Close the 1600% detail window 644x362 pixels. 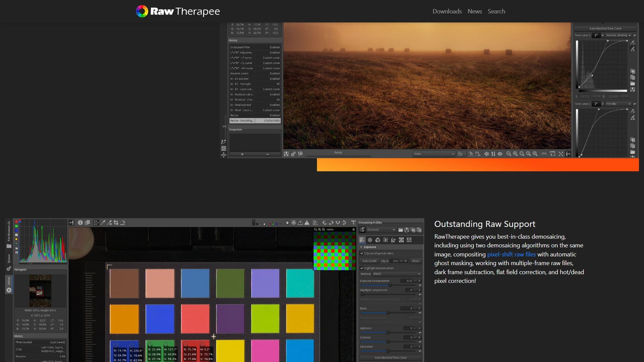coord(354,230)
